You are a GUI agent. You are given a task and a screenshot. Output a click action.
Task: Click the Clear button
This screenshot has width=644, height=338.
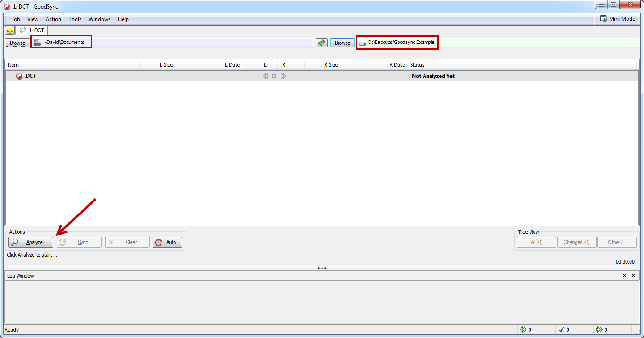[127, 242]
